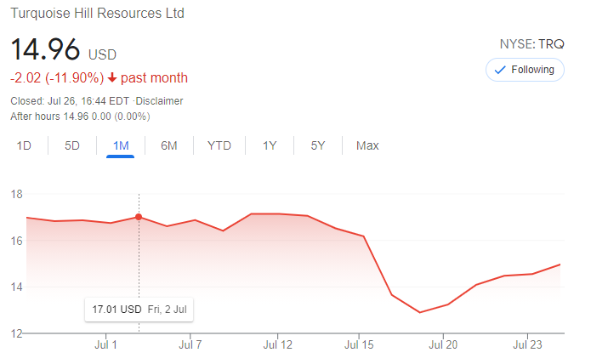Click the red down arrow icon
591x364 pixels.
pos(112,77)
